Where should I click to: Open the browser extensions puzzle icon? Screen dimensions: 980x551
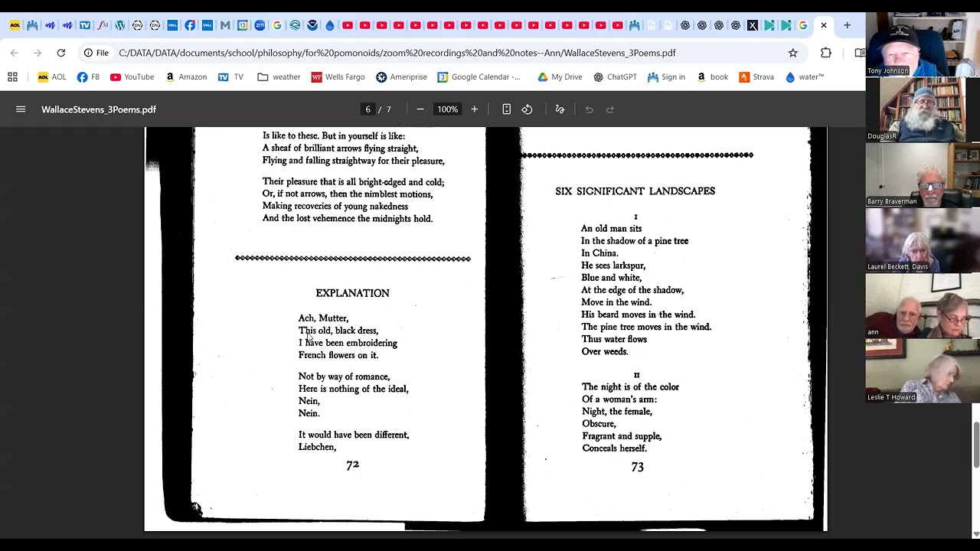[826, 53]
